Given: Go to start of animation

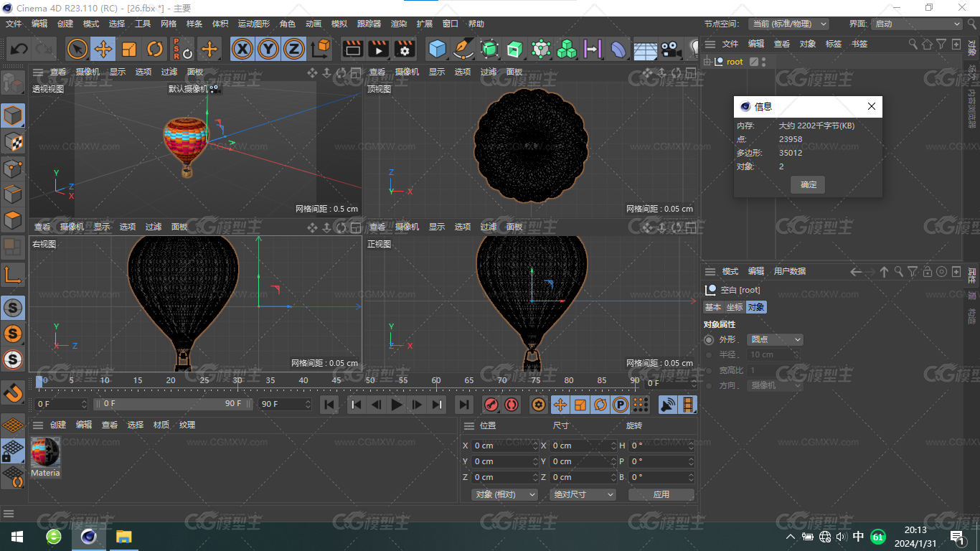Looking at the screenshot, I should [329, 405].
